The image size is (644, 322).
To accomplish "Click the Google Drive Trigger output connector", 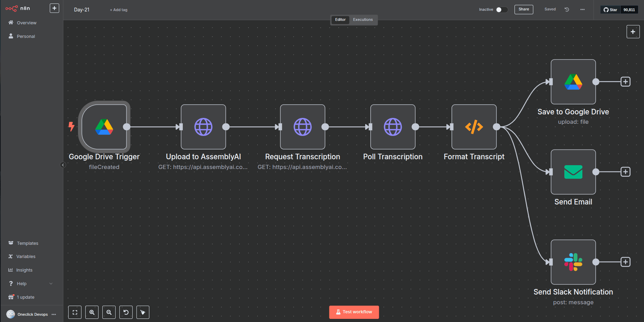I will pyautogui.click(x=127, y=127).
